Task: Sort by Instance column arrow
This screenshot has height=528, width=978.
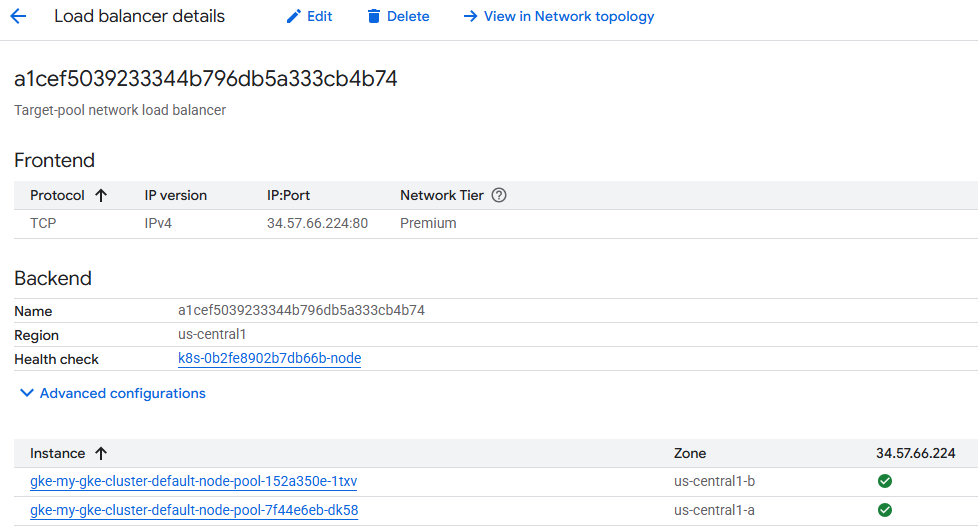Action: tap(101, 453)
